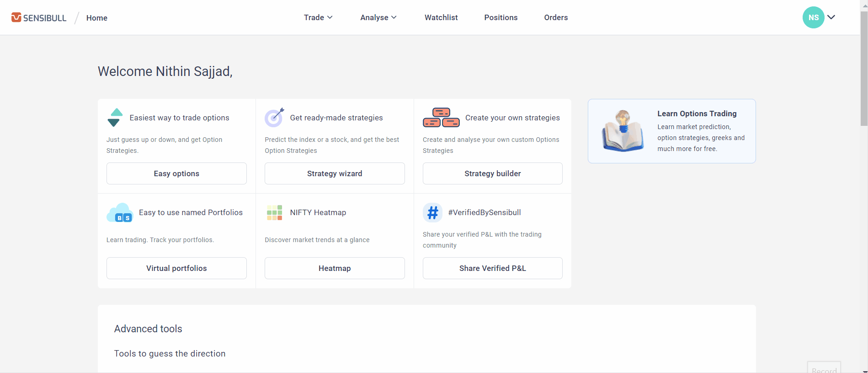The width and height of the screenshot is (868, 373).
Task: Open the Orders page
Action: [x=556, y=17]
